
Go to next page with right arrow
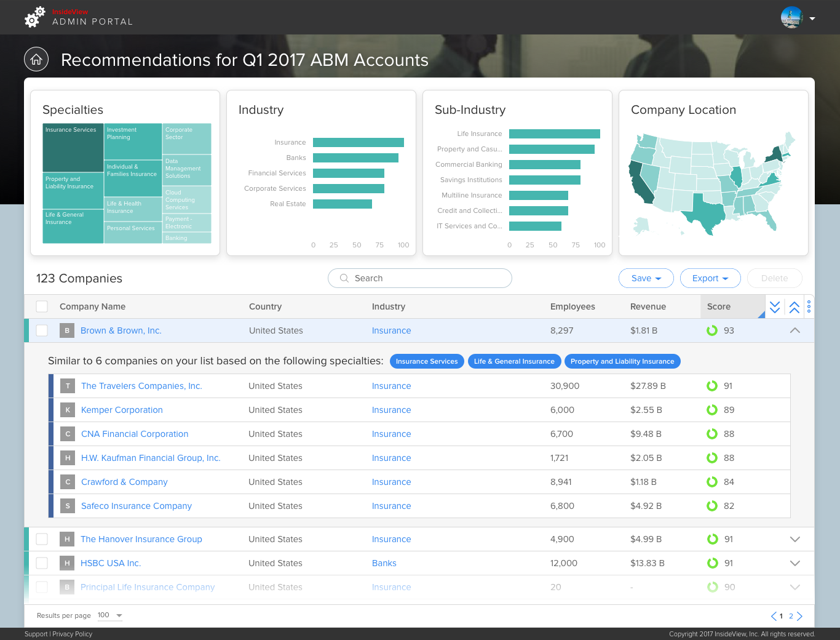point(799,616)
